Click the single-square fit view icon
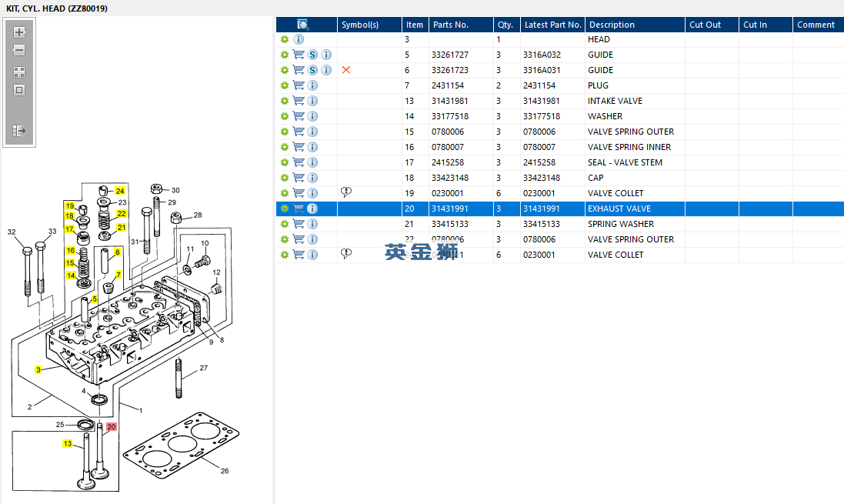Viewport: 844px width, 504px height. pos(19,90)
